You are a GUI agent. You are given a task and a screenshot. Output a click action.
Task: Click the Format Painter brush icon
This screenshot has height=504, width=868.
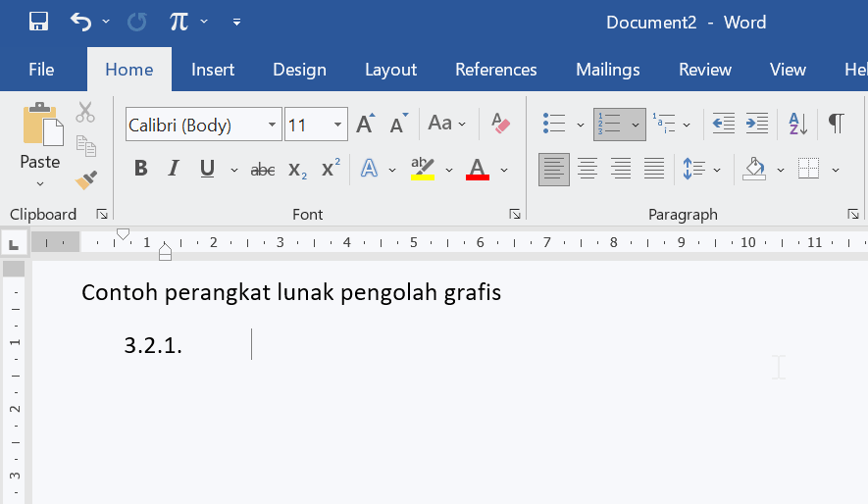(x=86, y=179)
